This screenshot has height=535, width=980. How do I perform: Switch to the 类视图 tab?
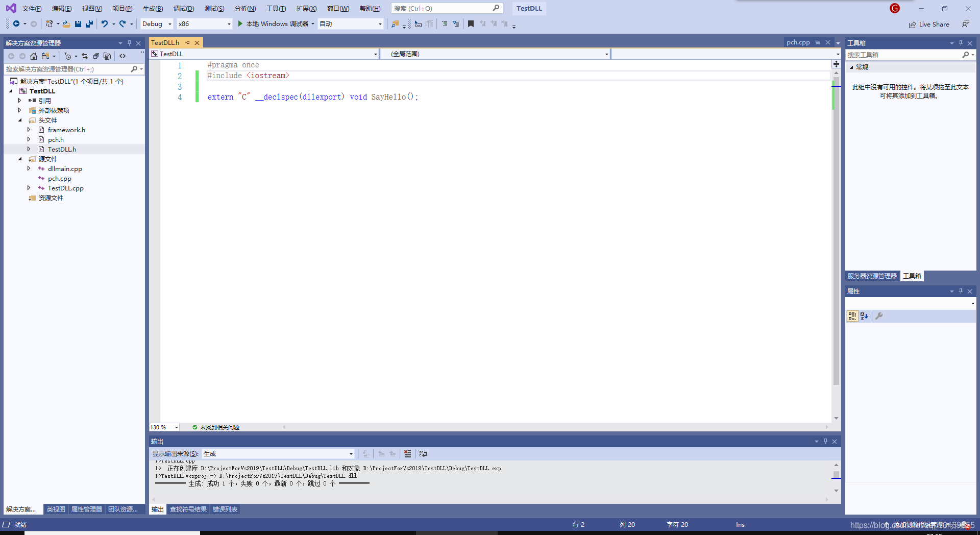[x=56, y=509]
